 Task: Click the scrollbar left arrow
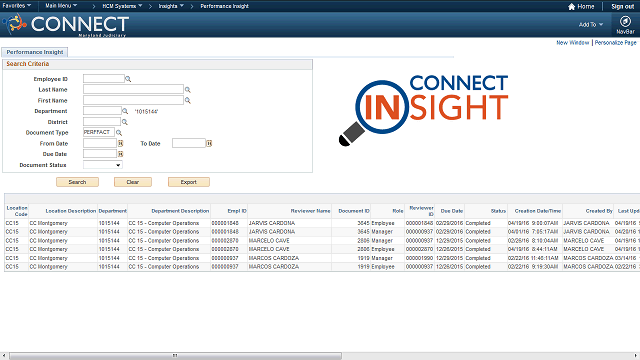pyautogui.click(x=4, y=356)
